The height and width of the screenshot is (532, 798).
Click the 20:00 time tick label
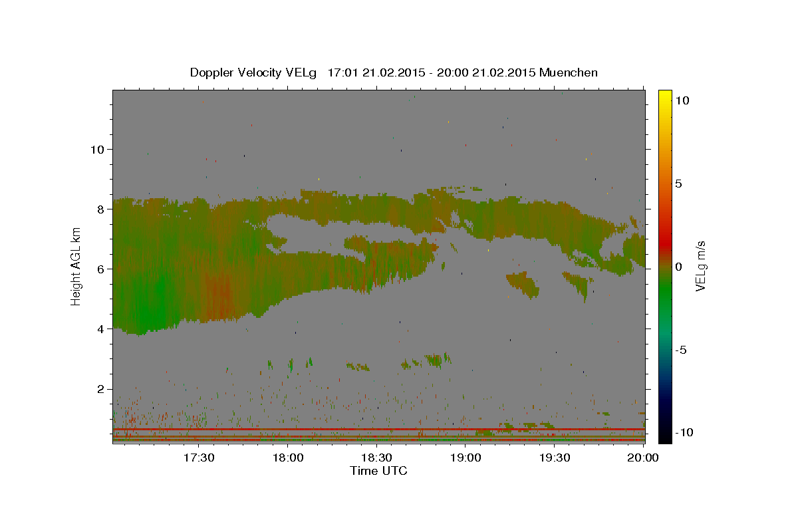pyautogui.click(x=643, y=458)
